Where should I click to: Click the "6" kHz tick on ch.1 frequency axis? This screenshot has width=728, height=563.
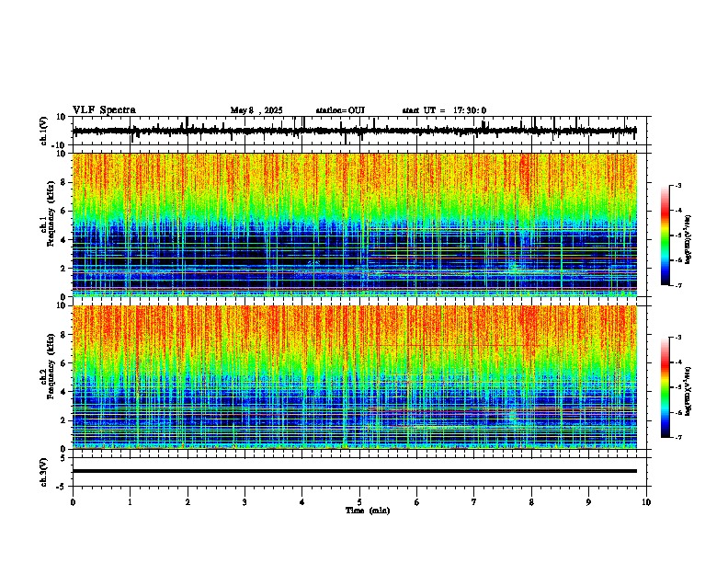(63, 212)
